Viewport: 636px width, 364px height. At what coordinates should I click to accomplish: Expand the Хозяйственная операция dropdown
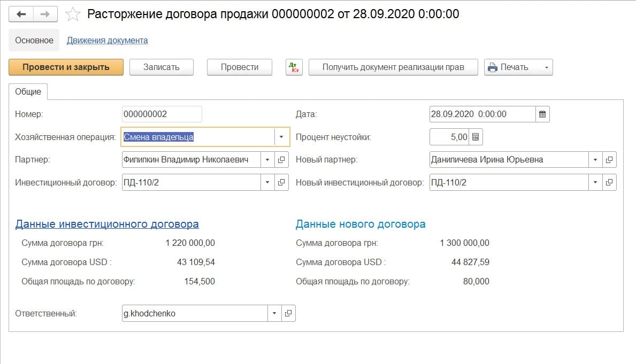click(281, 137)
